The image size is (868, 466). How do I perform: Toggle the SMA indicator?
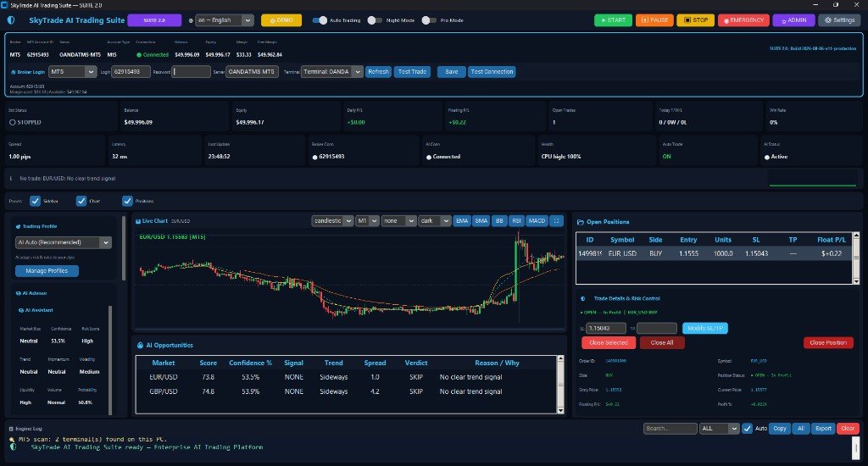pos(481,221)
